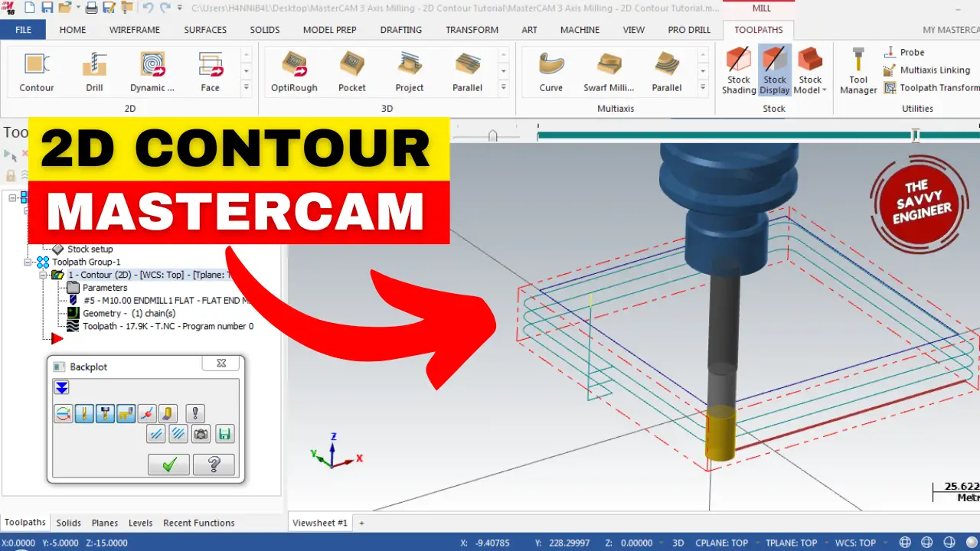Toggle display tool in Backplot

(x=85, y=414)
